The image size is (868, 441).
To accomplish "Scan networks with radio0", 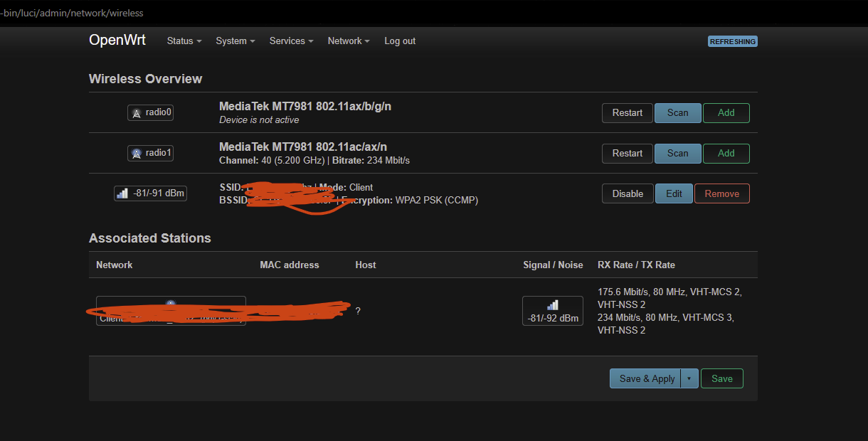I will (678, 113).
